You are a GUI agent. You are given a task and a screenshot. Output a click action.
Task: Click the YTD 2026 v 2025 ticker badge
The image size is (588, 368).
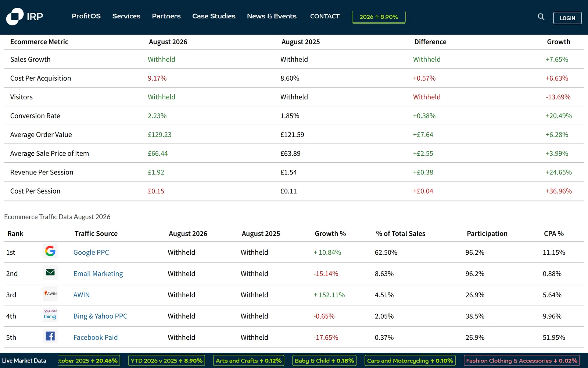(166, 361)
